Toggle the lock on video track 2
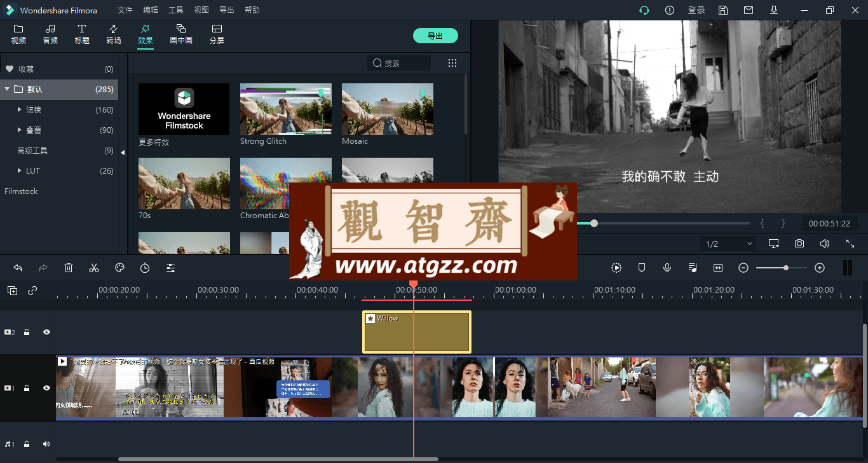Screen dimensions: 868x463 point(27,332)
